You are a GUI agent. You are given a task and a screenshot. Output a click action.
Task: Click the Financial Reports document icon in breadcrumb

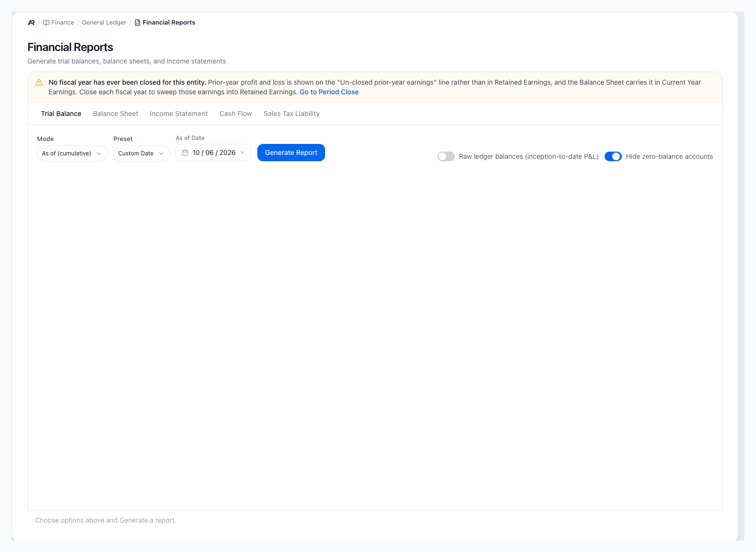tap(138, 23)
